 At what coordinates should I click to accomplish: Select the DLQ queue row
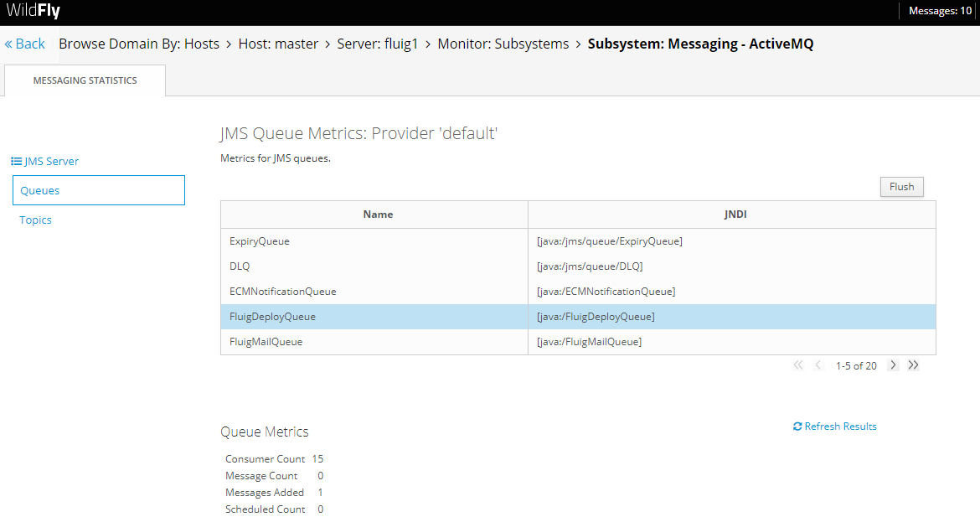[x=578, y=266]
